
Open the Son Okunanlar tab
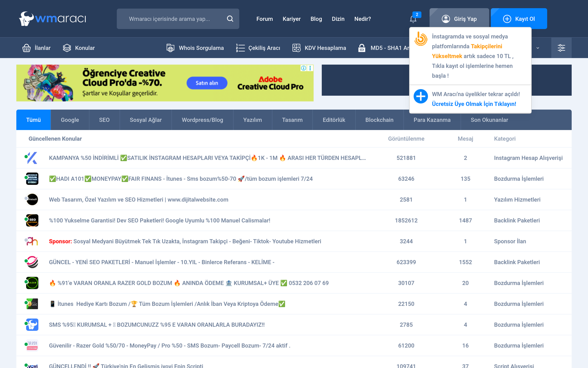[x=489, y=120]
